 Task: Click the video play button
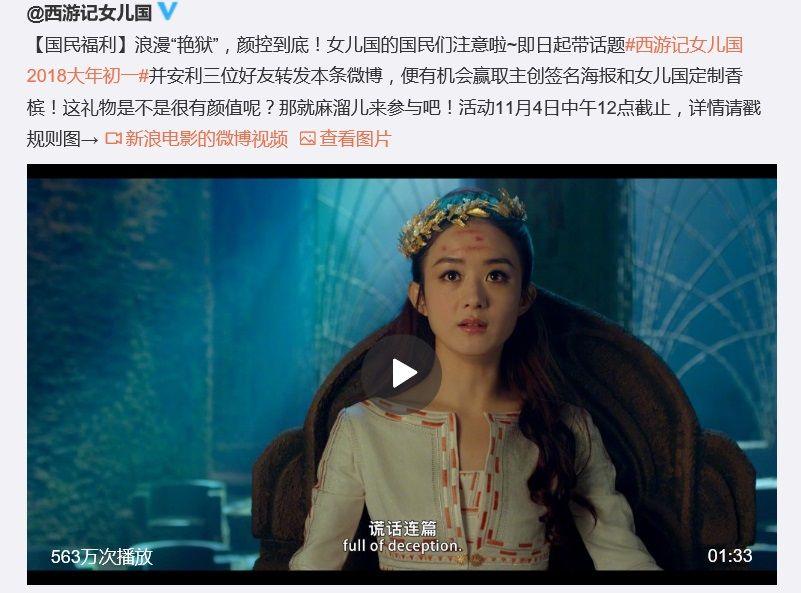tap(402, 374)
